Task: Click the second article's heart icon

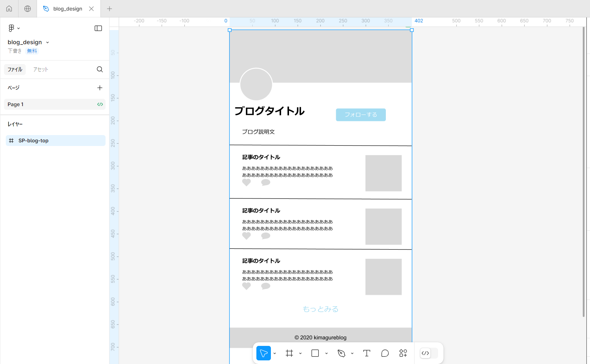Action: click(x=247, y=236)
